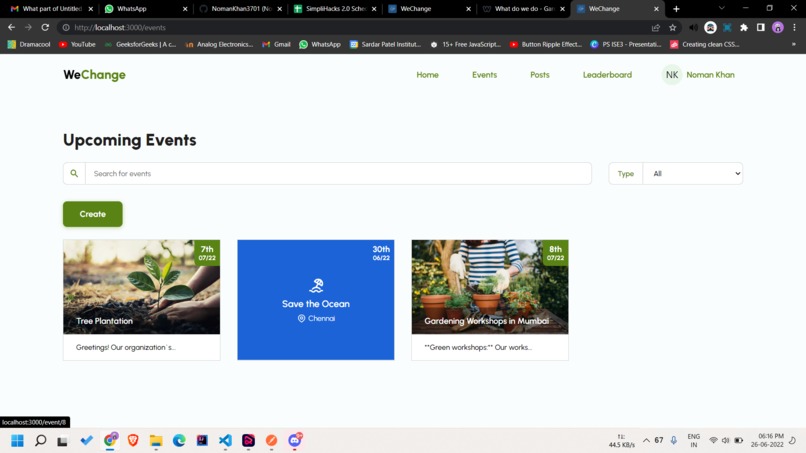
Task: Open the tab search chevron
Action: pyautogui.click(x=721, y=8)
